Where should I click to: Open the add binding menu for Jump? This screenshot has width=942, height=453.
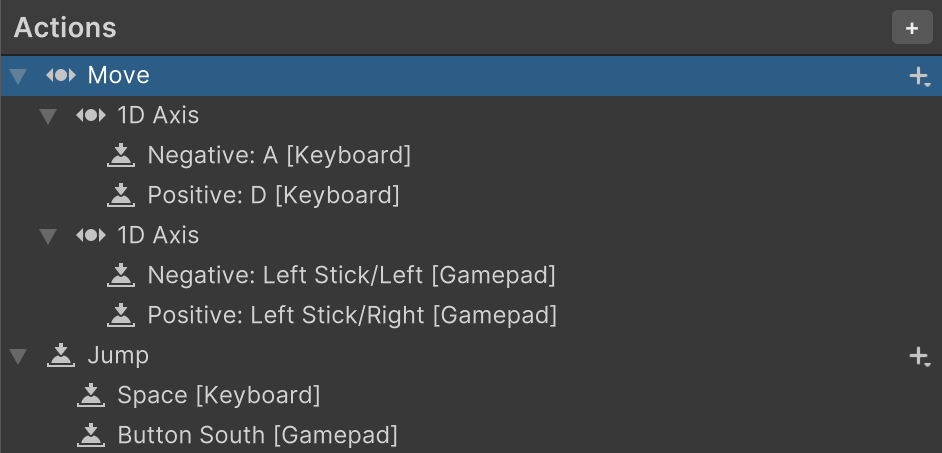919,356
